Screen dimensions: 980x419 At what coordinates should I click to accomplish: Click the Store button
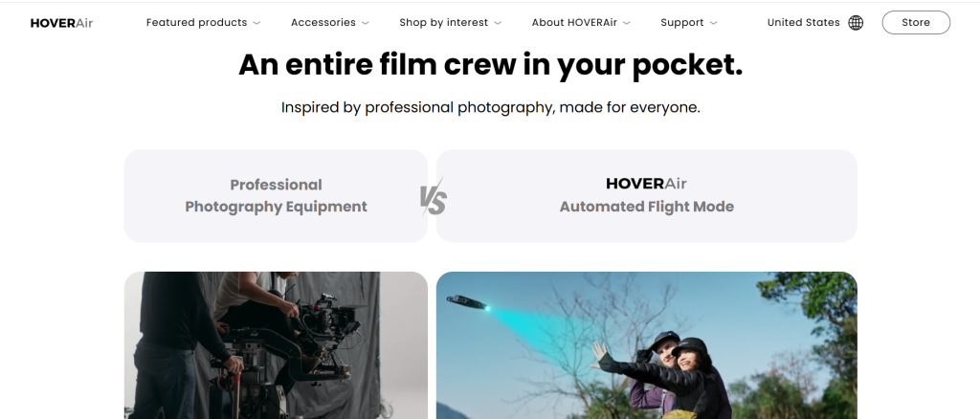point(916,22)
